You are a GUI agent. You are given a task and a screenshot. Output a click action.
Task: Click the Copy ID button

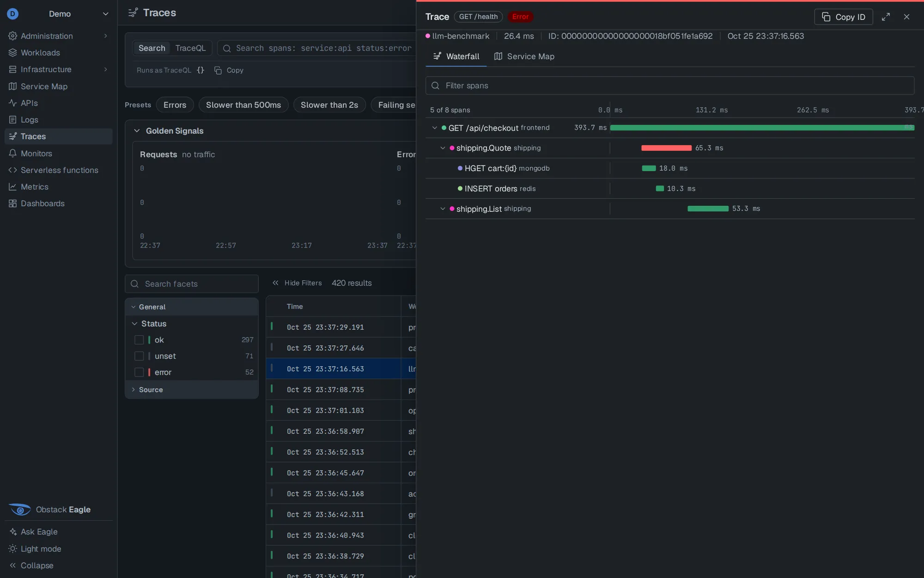(x=843, y=17)
